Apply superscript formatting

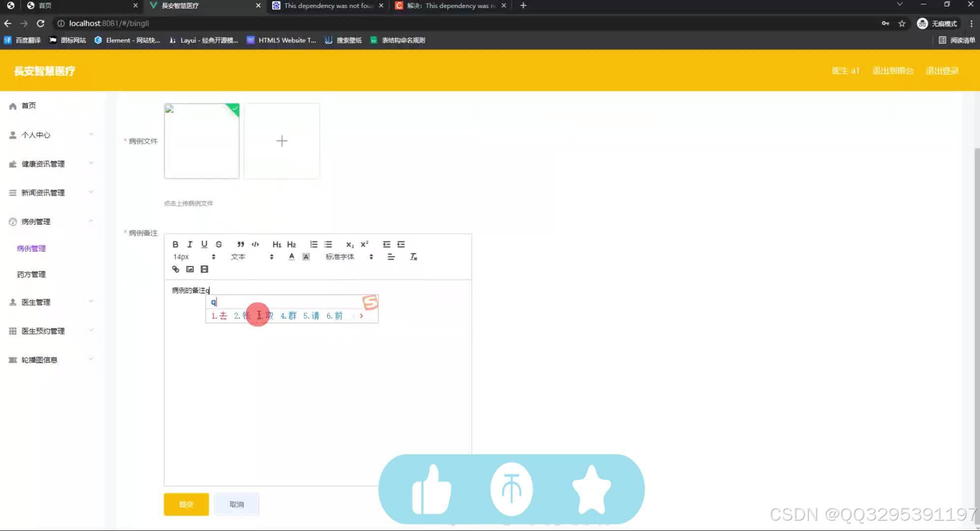(x=365, y=244)
